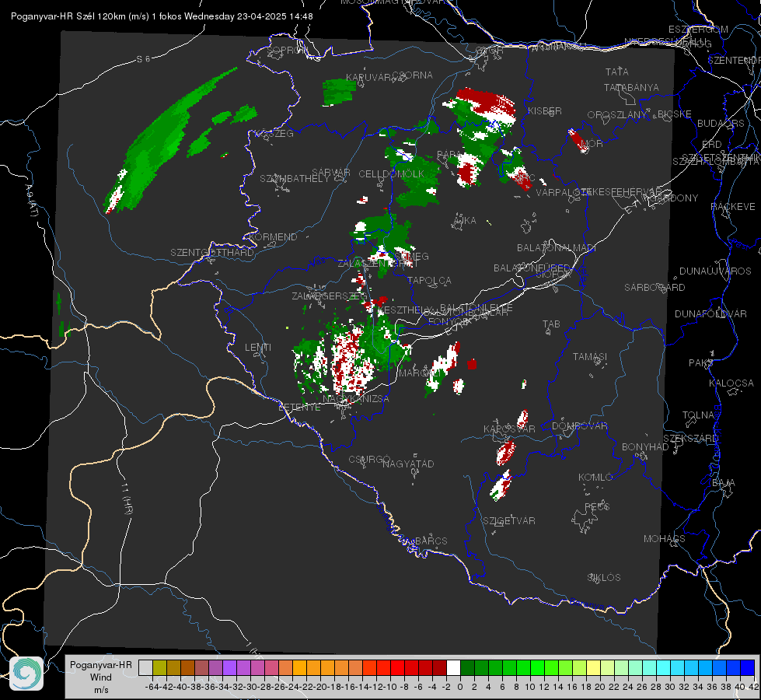
Task: Select the white zero-velocity swatch in the legend
Action: [453, 667]
